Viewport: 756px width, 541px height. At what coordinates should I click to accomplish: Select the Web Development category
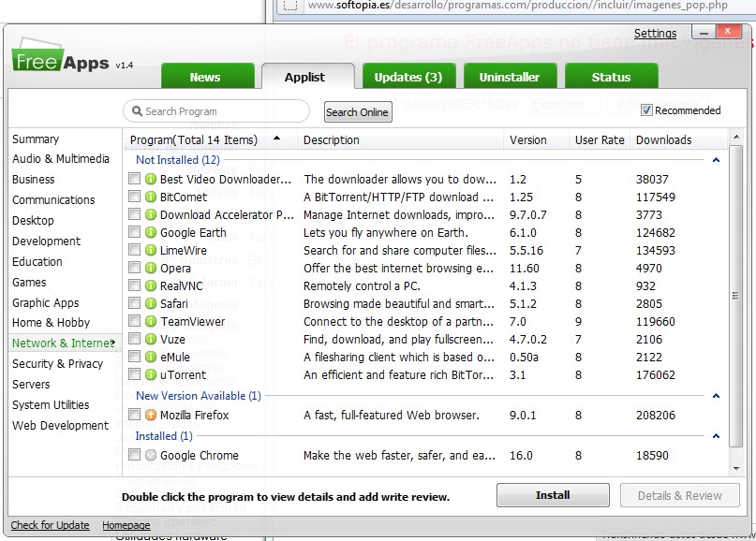click(x=61, y=425)
